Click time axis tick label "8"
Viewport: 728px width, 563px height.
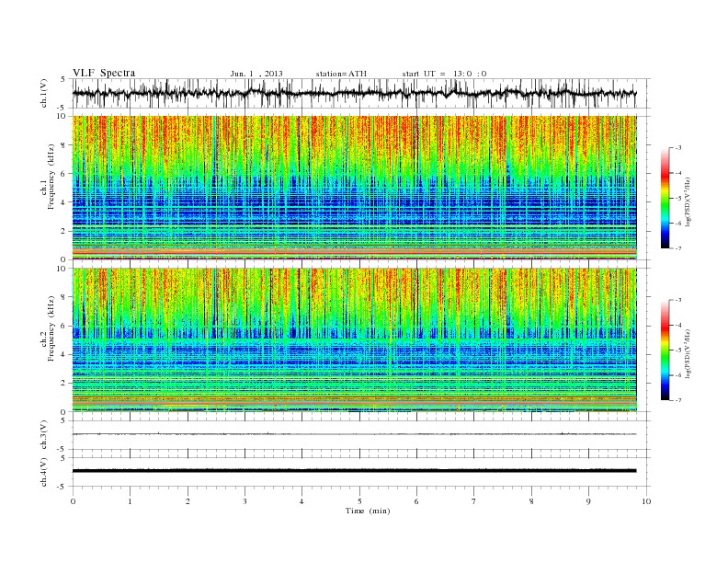(x=531, y=501)
